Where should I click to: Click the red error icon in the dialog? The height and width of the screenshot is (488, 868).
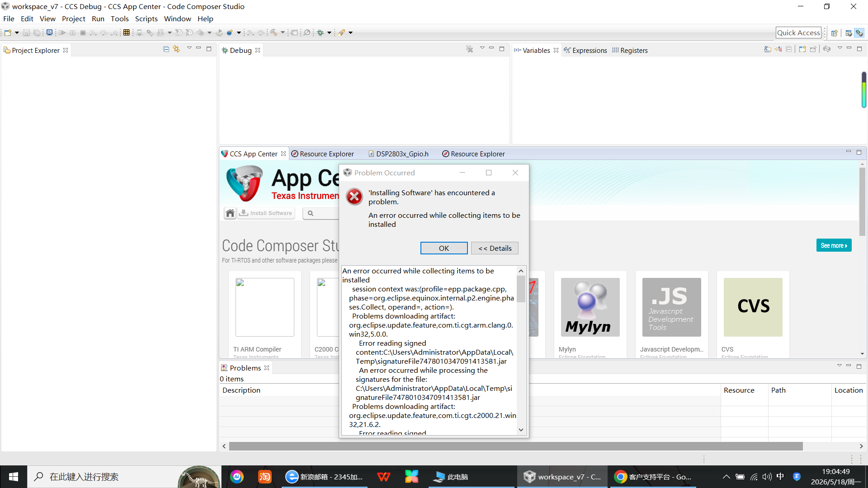coord(354,197)
